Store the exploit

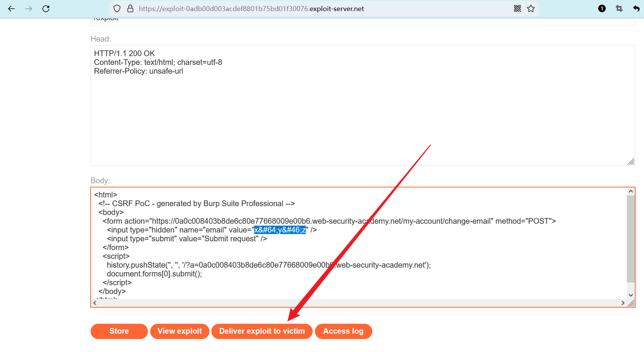(119, 331)
